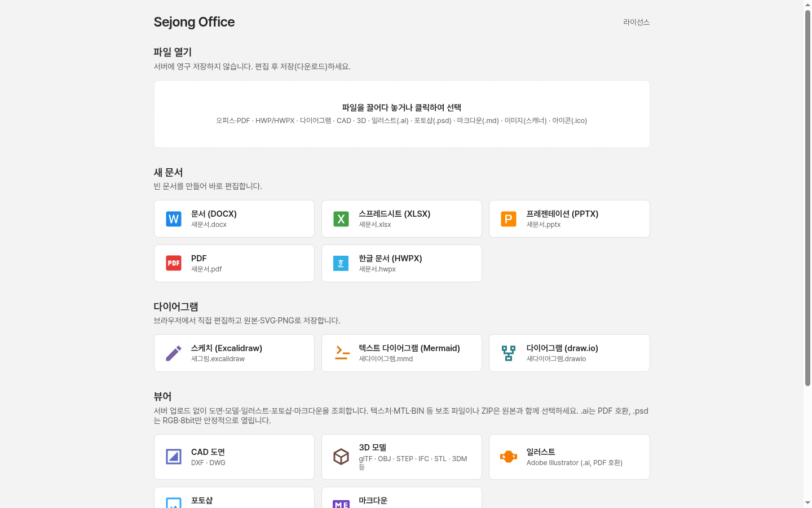Click the 3D 모델 cube icon

[x=341, y=457]
